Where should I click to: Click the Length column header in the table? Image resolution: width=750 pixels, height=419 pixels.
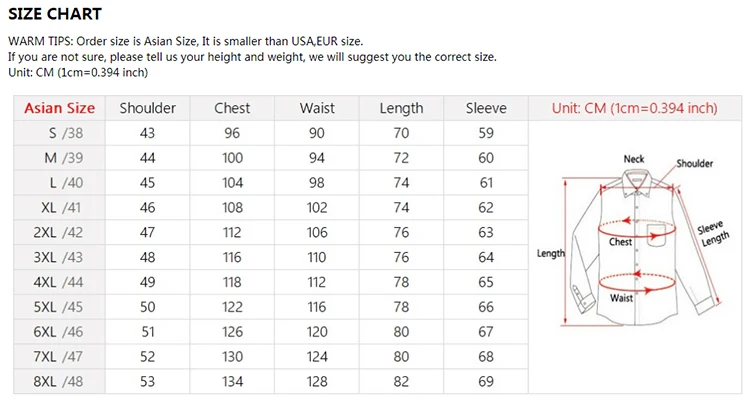(401, 108)
